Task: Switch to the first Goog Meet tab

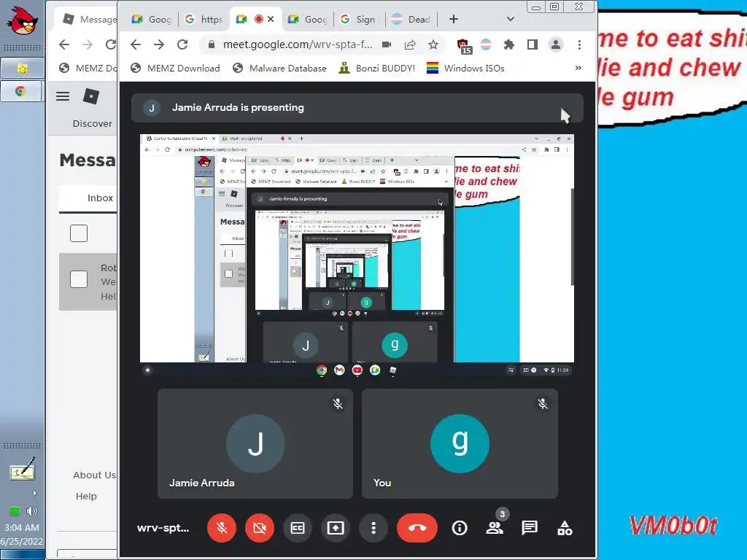Action: click(x=152, y=19)
